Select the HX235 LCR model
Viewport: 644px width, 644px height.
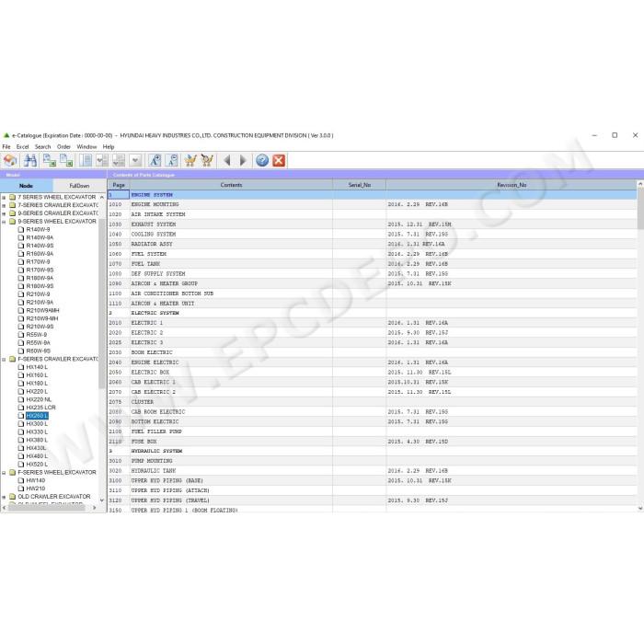click(41, 408)
